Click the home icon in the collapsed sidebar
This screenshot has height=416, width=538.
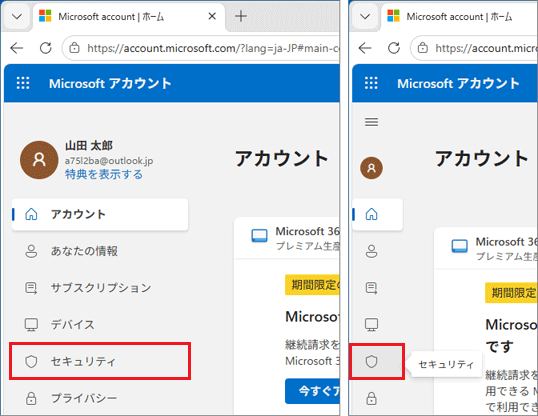pos(371,214)
